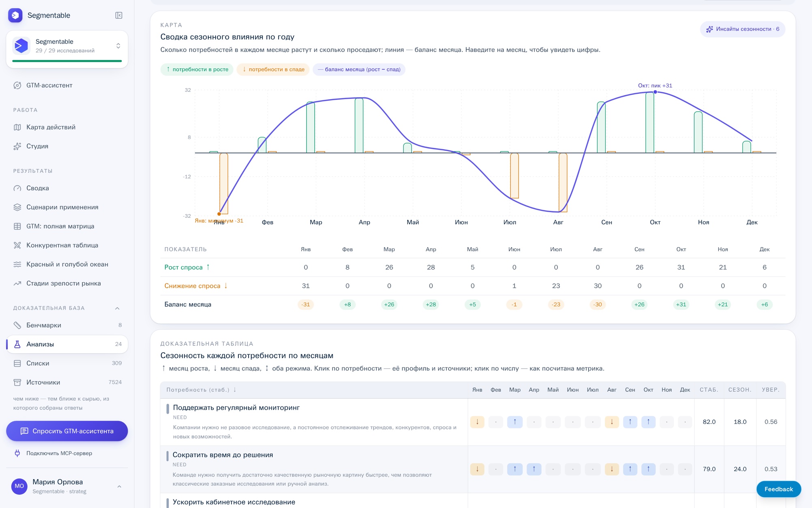Open the Feedback button
The height and width of the screenshot is (508, 812).
[779, 489]
